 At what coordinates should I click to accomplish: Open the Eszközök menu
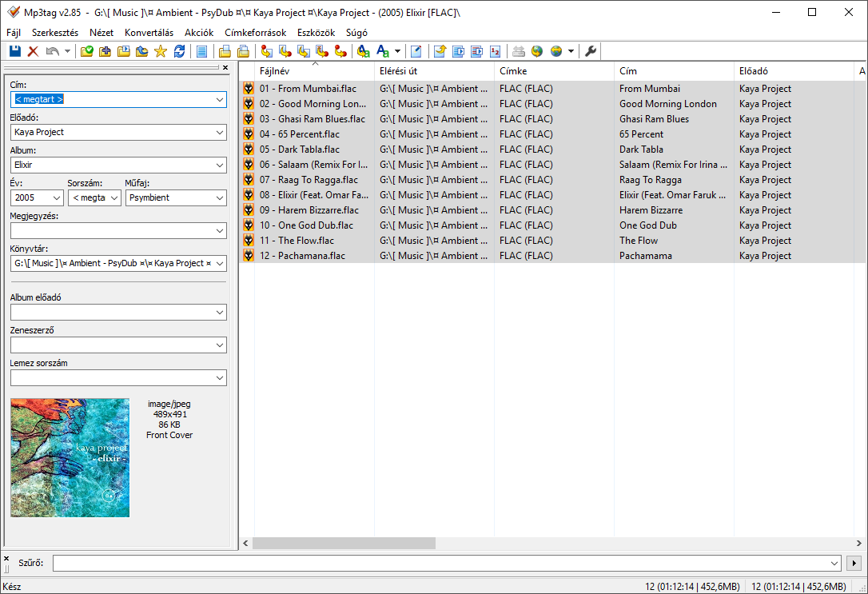316,33
